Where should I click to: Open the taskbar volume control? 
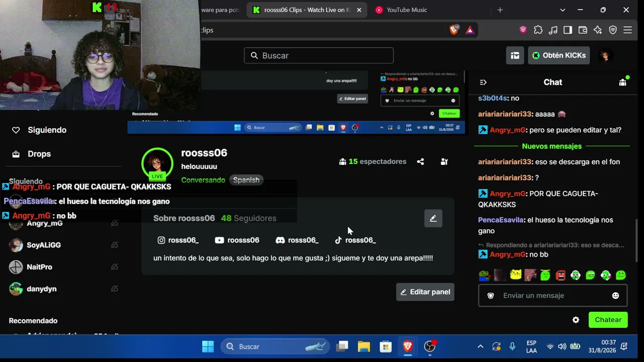click(x=562, y=346)
